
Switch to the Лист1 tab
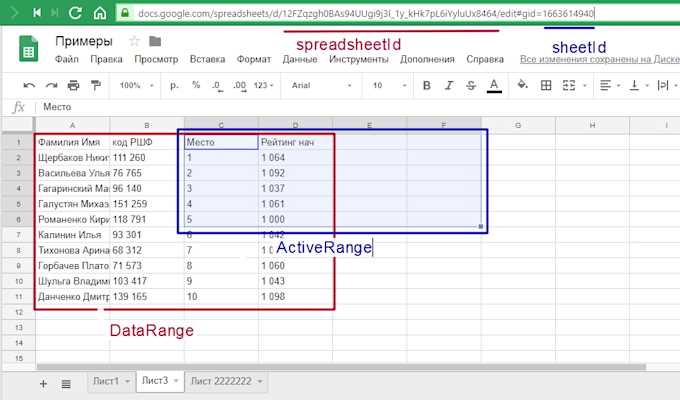pyautogui.click(x=106, y=381)
